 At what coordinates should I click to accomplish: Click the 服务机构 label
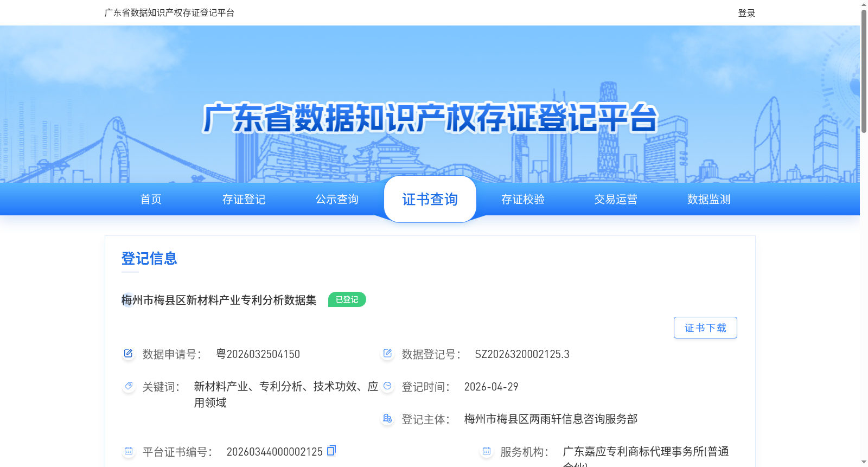[525, 452]
